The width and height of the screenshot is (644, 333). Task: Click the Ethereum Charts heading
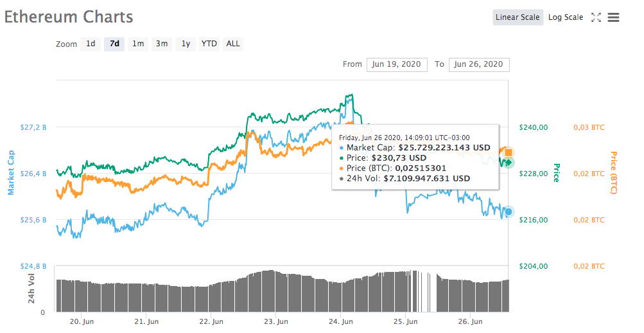pos(69,17)
